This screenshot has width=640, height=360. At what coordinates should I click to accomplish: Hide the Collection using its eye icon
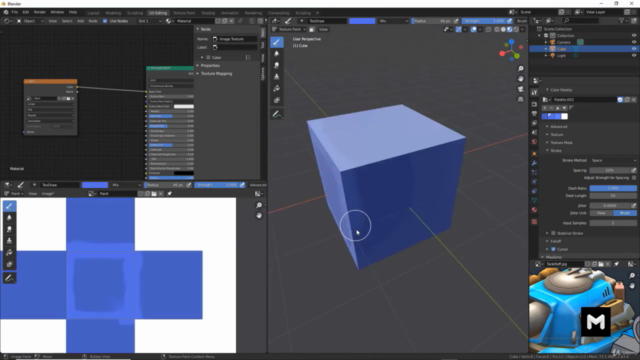634,36
